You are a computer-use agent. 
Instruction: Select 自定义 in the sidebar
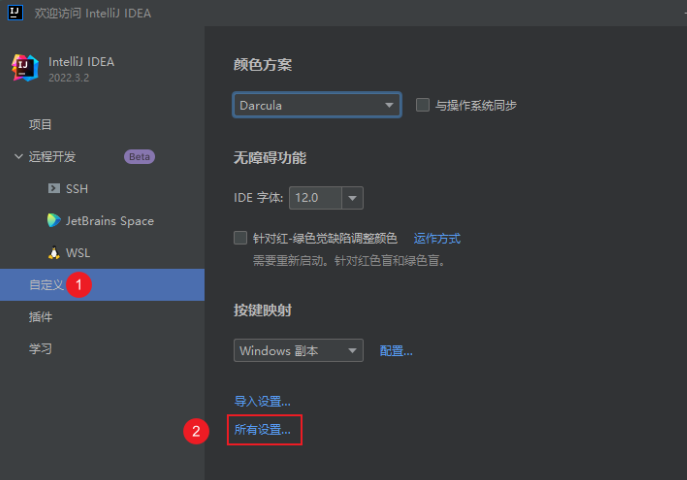click(x=46, y=285)
